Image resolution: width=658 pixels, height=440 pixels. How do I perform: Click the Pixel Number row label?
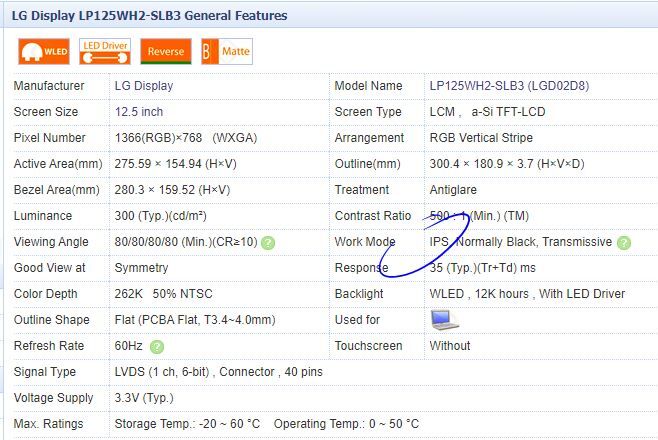(x=49, y=138)
